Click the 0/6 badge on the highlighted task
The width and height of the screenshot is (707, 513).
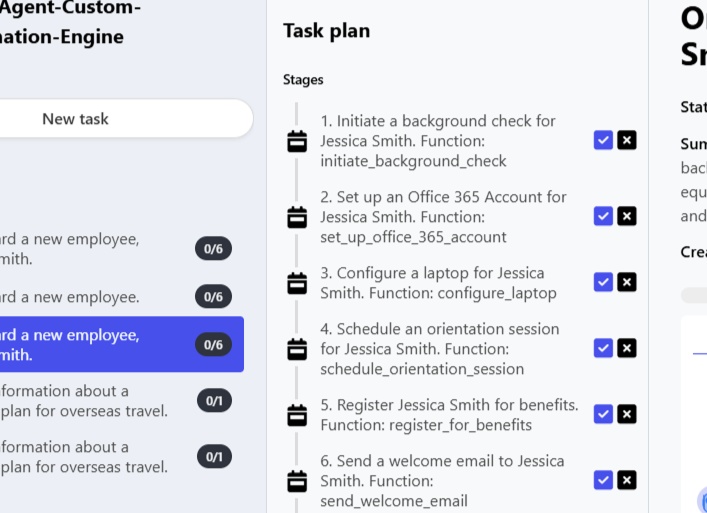point(213,344)
